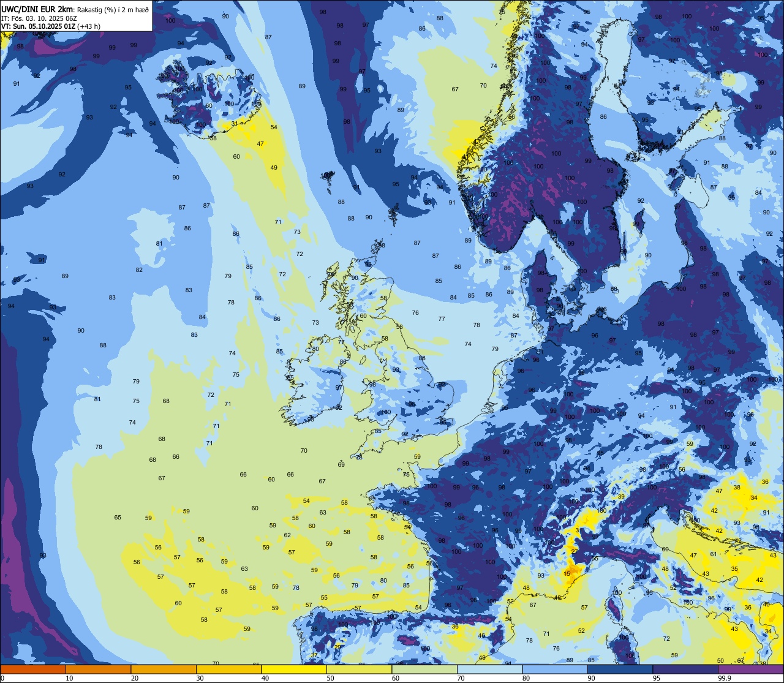Click the '99.9' legend scale label
Screen dimensions: 784x683
[x=725, y=678]
